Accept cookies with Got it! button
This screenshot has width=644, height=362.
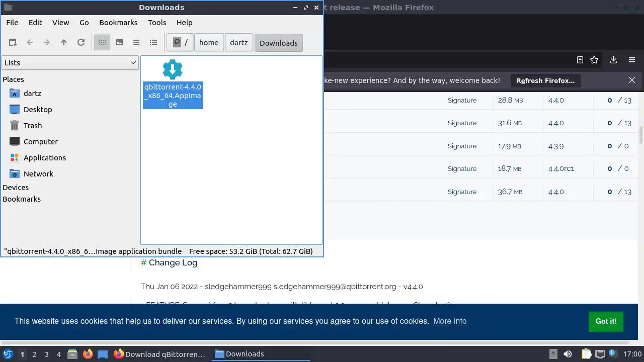606,321
